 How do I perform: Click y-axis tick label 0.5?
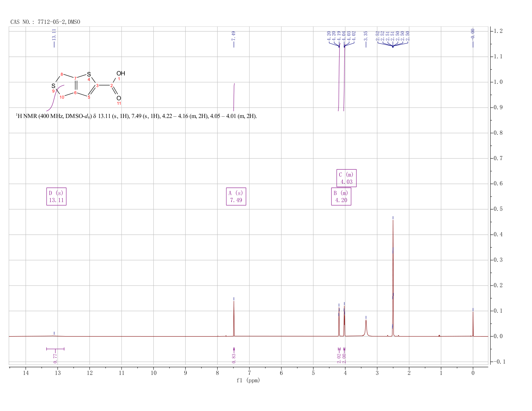click(499, 209)
